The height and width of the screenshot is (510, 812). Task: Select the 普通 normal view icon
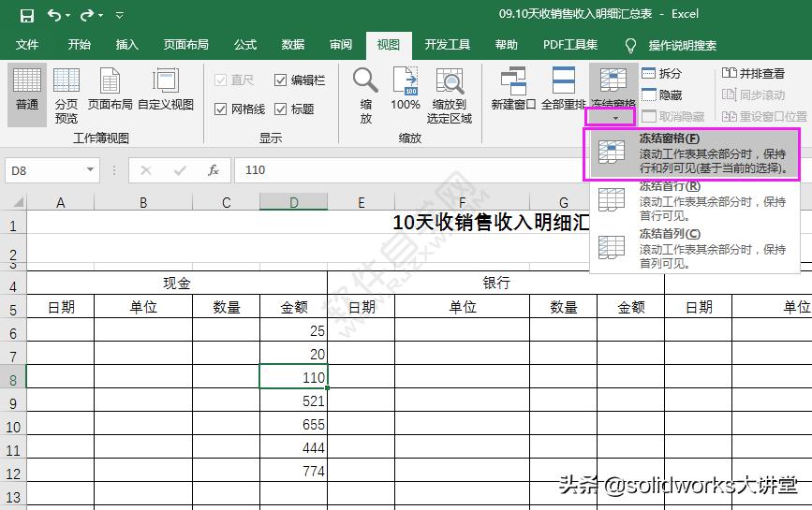27,95
